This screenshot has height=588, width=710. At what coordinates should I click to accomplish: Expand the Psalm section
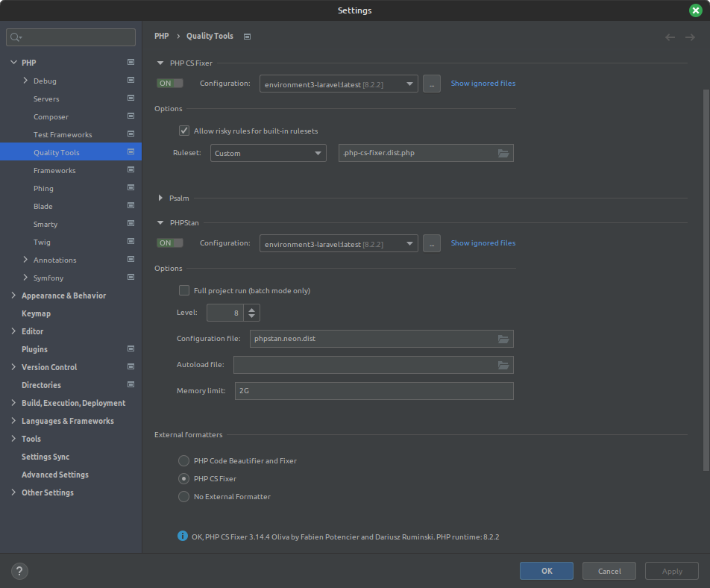point(160,198)
